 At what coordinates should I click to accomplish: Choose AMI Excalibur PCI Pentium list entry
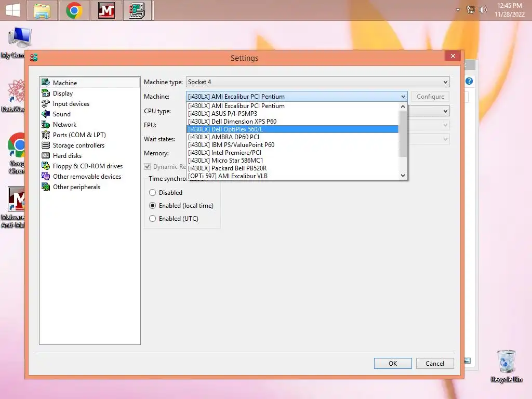pos(292,106)
